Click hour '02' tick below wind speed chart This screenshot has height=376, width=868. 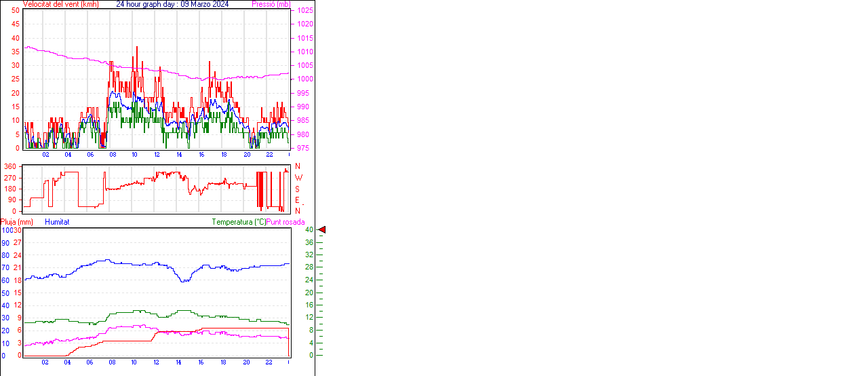point(45,155)
